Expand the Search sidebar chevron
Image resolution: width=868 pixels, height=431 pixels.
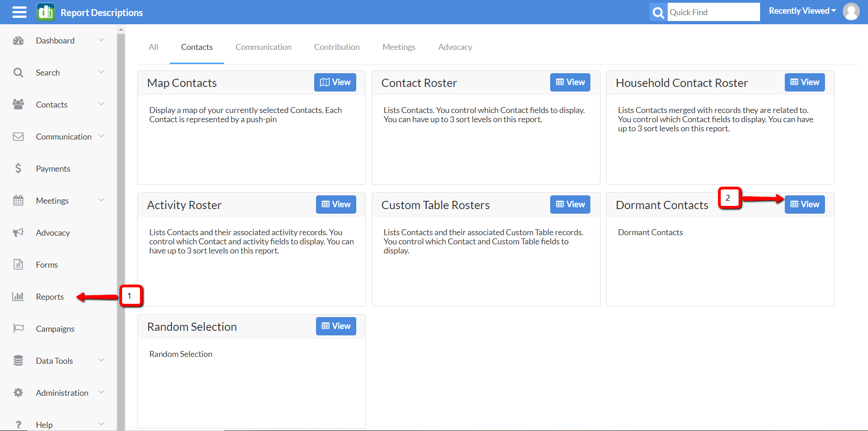(102, 72)
